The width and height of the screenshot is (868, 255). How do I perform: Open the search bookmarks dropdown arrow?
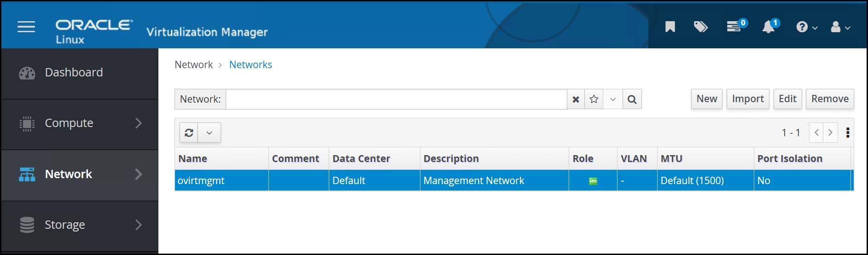(x=613, y=99)
